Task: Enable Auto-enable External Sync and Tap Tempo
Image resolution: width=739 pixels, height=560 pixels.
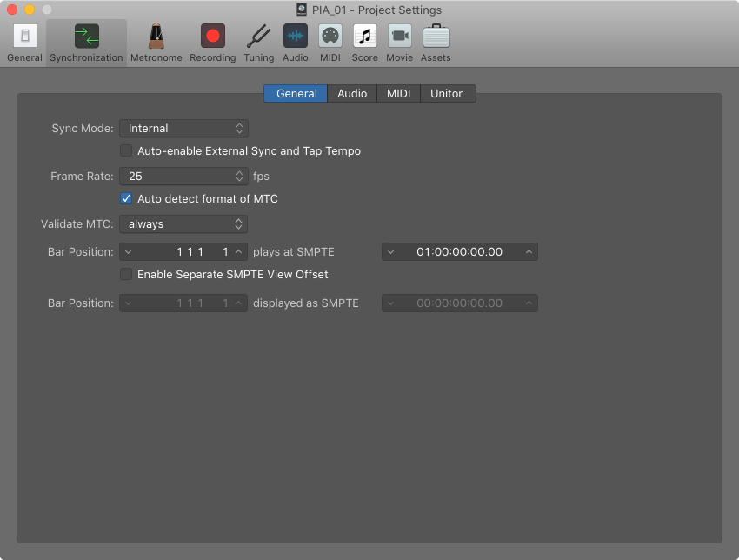Action: tap(127, 151)
